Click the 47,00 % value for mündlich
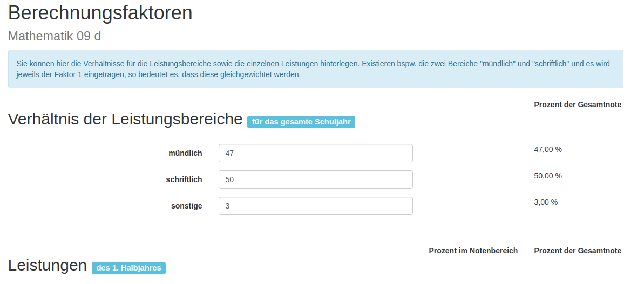644x284 pixels. click(547, 149)
